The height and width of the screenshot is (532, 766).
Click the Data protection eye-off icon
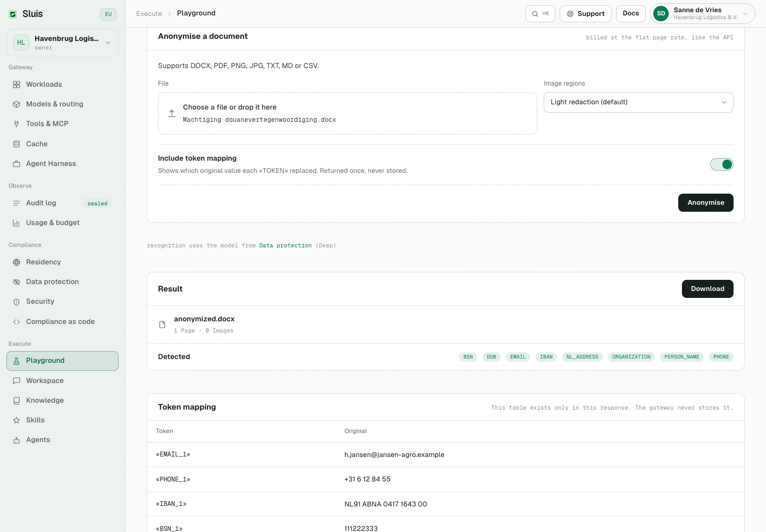tap(16, 282)
